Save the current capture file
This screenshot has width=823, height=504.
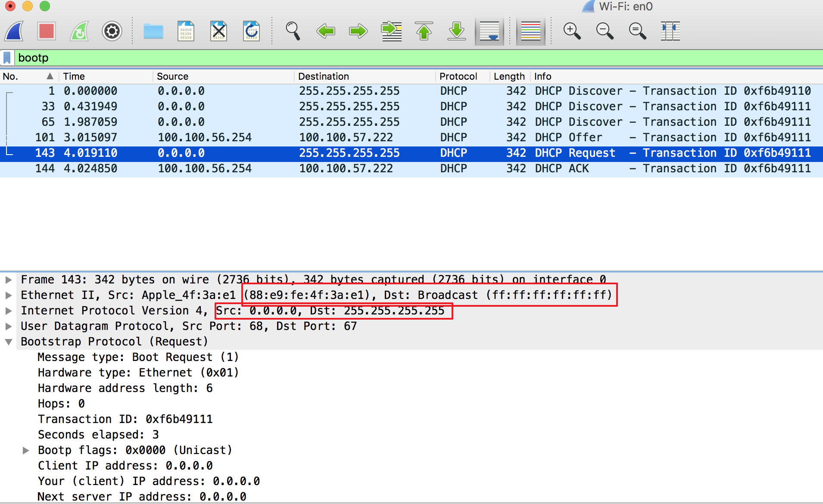click(186, 31)
